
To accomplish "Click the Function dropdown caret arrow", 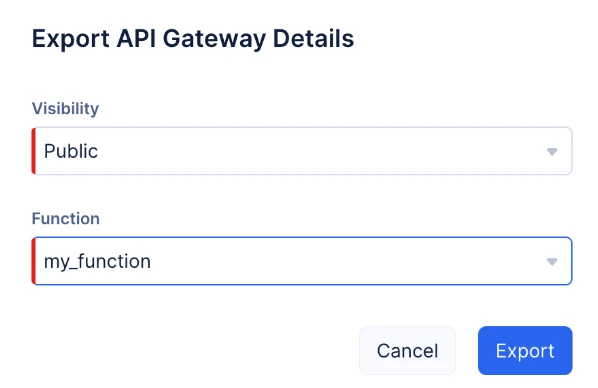I will coord(552,261).
